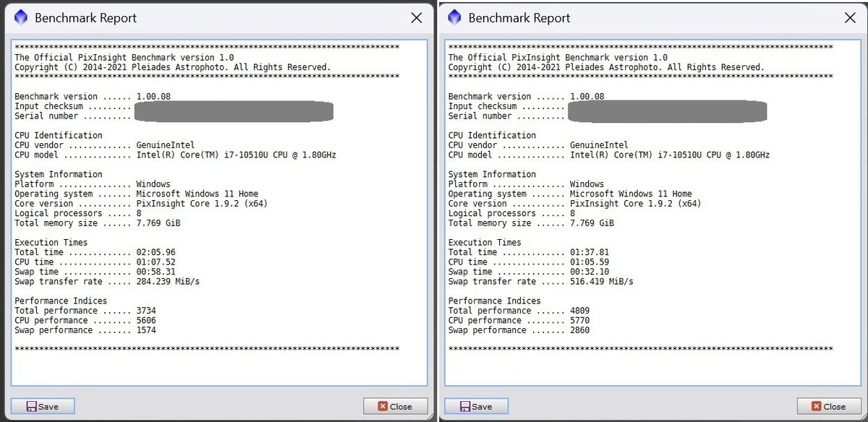Click X in right Benchmark Report title bar
Screen dimensions: 868x422
coord(850,17)
